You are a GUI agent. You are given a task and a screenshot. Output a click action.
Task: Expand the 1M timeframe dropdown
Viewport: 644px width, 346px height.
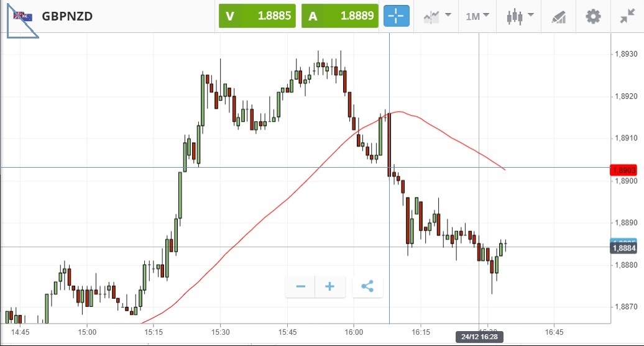click(x=477, y=16)
